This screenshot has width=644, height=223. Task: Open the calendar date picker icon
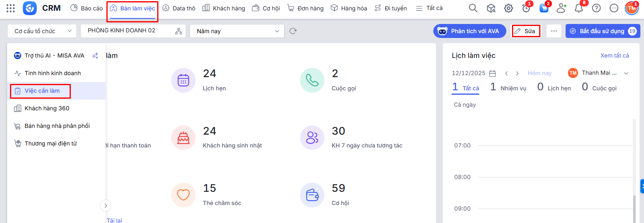pos(492,73)
